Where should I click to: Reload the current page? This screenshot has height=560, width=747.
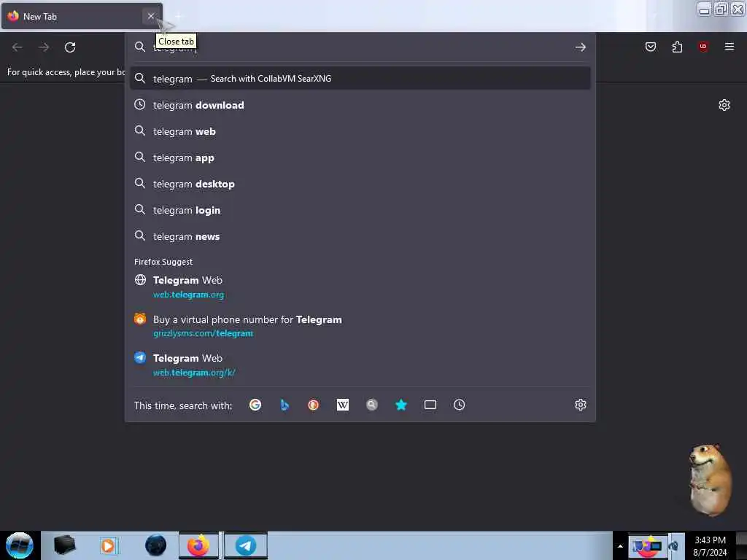pyautogui.click(x=70, y=47)
